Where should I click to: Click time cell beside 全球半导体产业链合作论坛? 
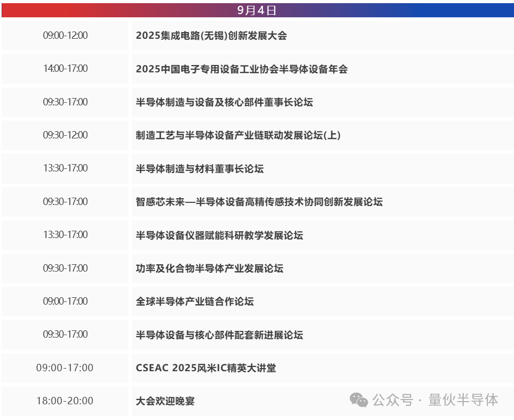click(x=65, y=301)
